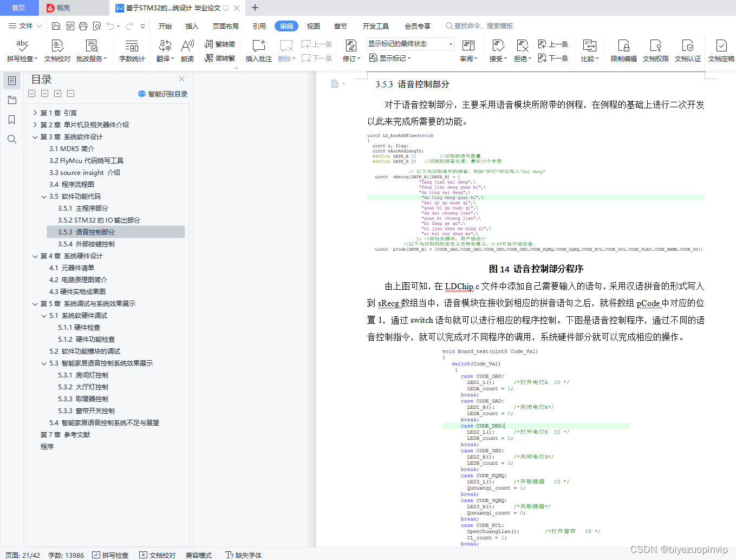The image size is (736, 560).
Task: Open the 会员专享 tab
Action: [418, 26]
